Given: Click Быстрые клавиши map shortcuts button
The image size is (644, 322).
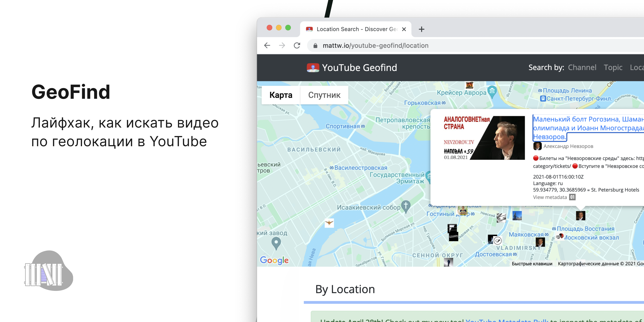Looking at the screenshot, I should coord(532,264).
